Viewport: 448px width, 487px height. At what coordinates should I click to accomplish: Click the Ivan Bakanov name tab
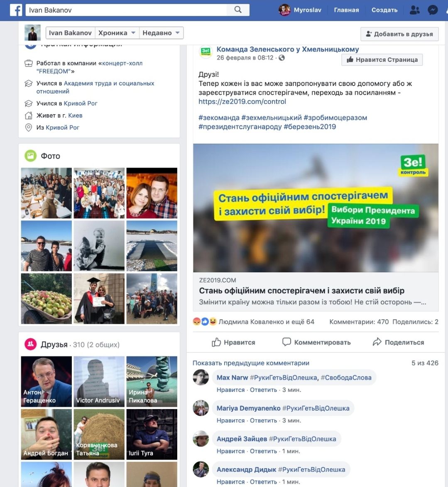click(70, 33)
